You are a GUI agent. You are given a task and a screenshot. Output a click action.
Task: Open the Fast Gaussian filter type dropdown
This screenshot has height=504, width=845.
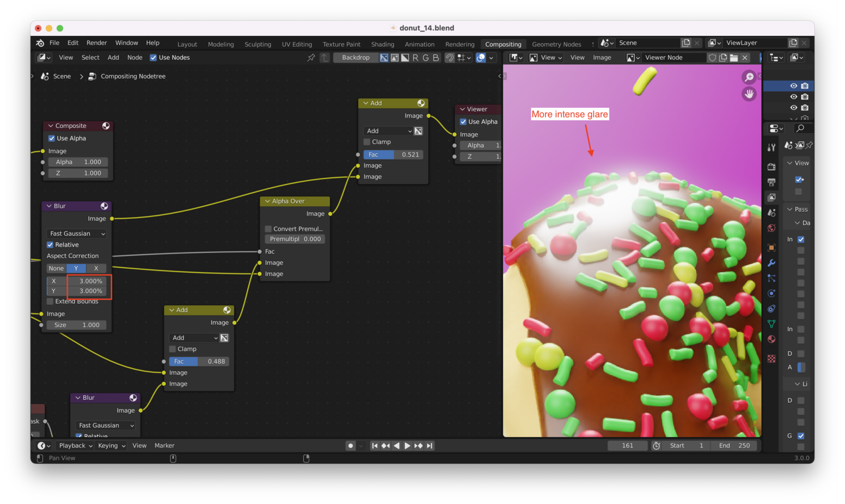pyautogui.click(x=77, y=233)
